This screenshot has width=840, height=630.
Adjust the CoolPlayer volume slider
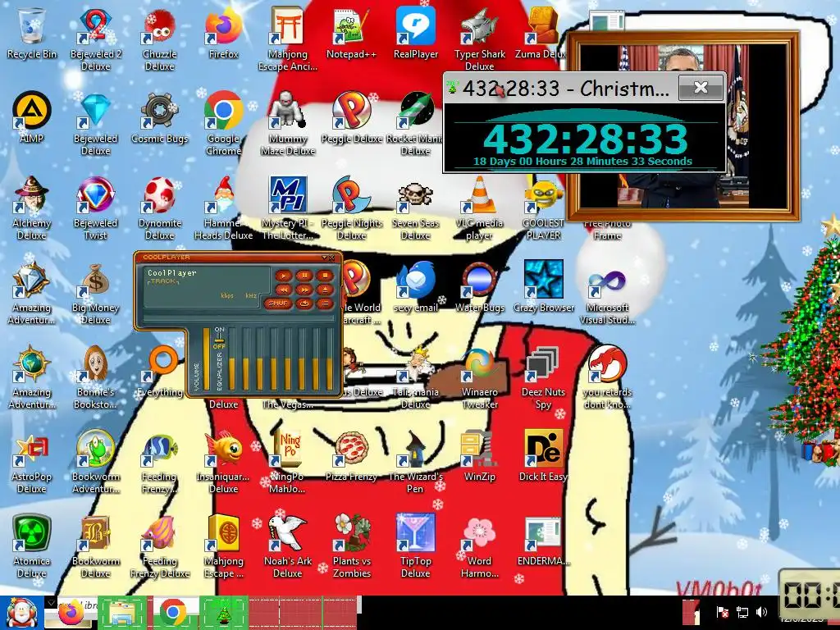coord(206,359)
